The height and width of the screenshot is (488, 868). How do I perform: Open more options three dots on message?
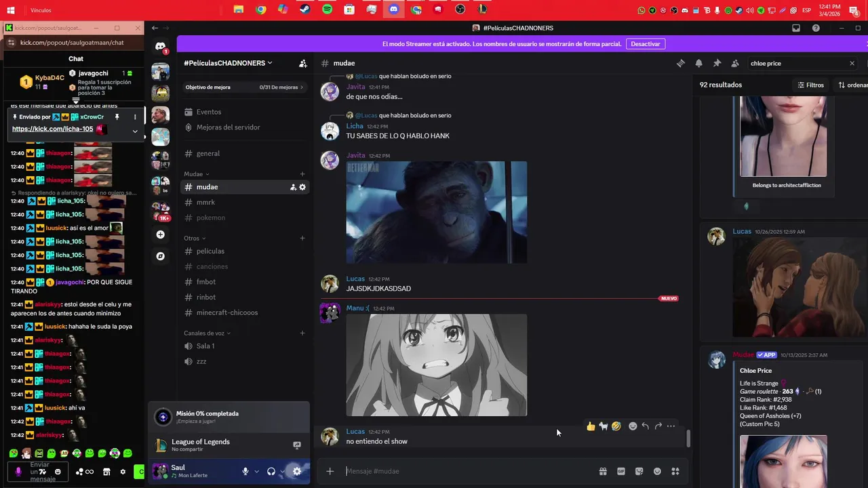tap(671, 426)
